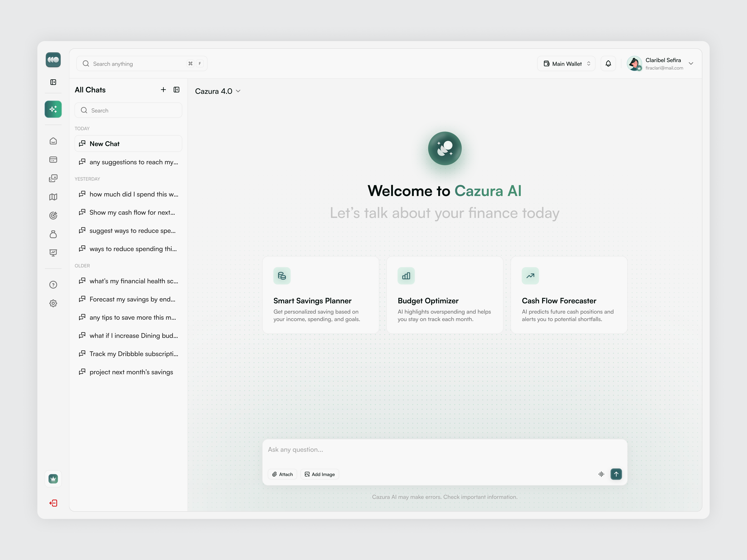
Task: Toggle the voice input waveform in chat box
Action: click(x=601, y=474)
